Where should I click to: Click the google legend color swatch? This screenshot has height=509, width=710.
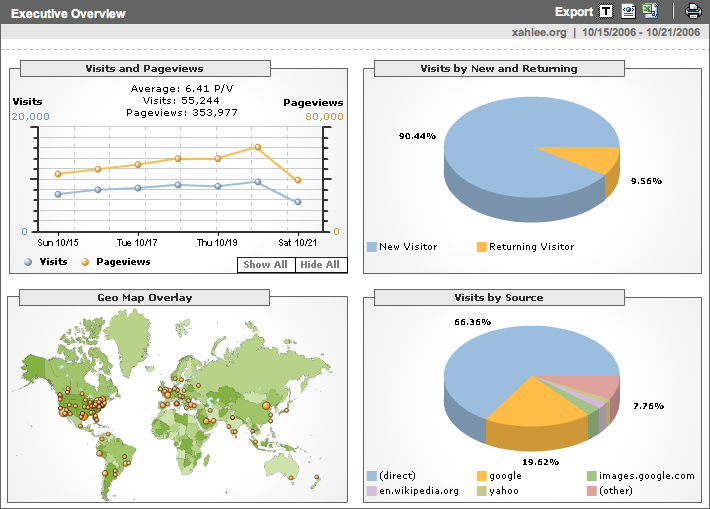point(481,476)
